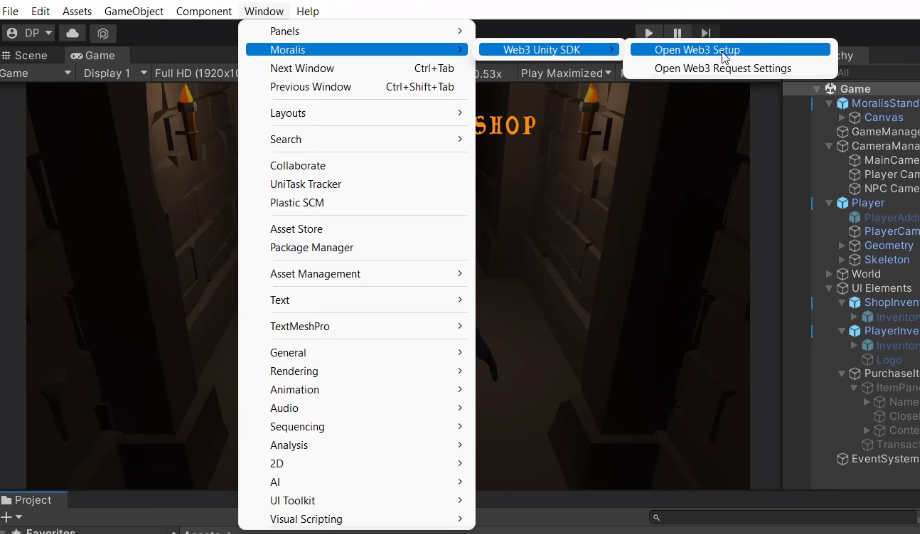Collapse the MoralisStand tree node

(x=829, y=103)
